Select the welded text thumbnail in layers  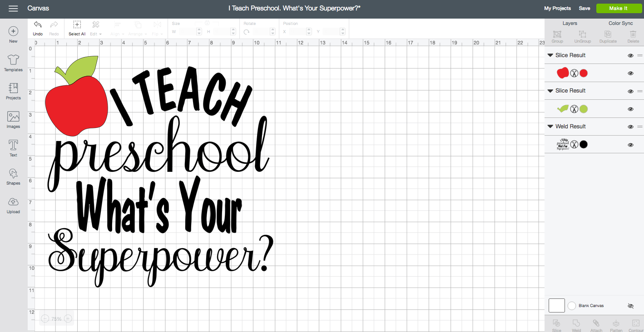pos(563,144)
